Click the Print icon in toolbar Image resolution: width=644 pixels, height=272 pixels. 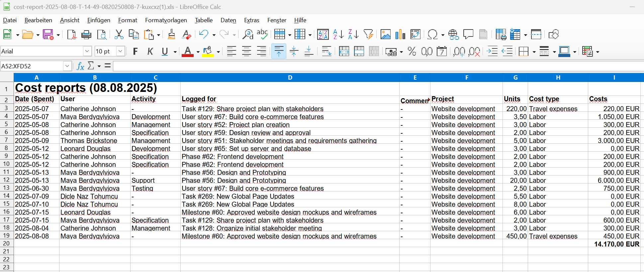(x=86, y=34)
